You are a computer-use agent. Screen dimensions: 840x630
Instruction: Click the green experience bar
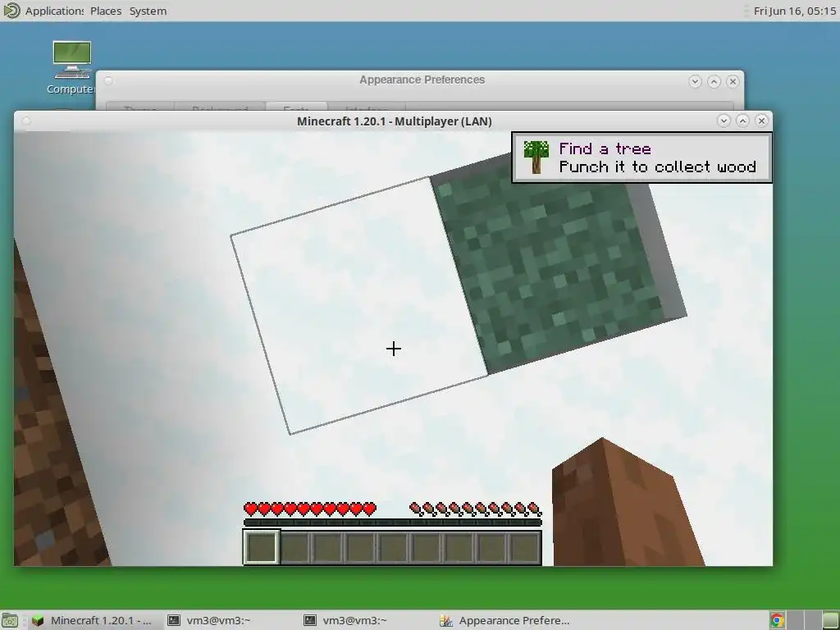(x=393, y=523)
